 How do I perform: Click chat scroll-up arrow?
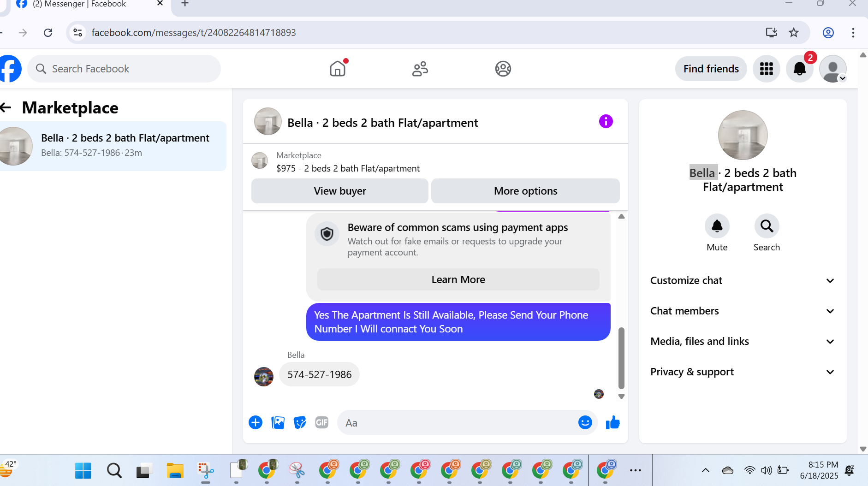[x=621, y=216]
